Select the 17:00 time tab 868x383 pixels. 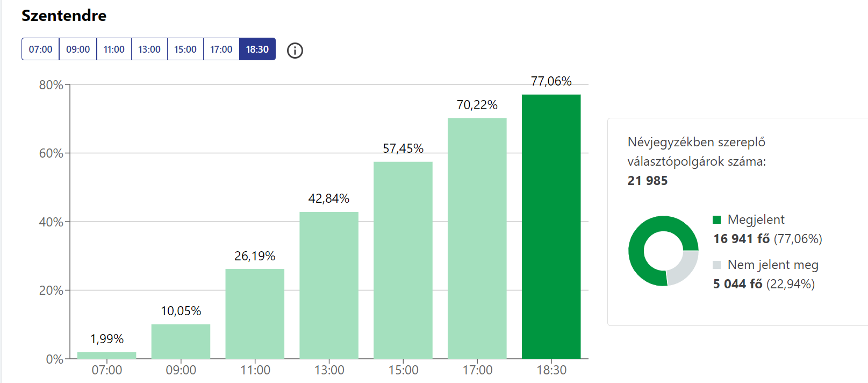click(x=221, y=49)
